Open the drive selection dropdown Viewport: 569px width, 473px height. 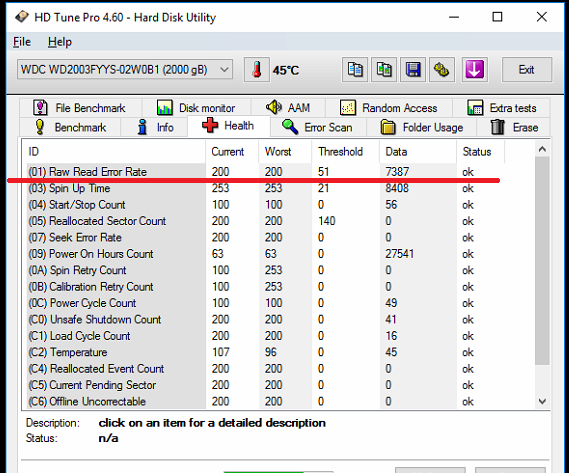click(125, 69)
